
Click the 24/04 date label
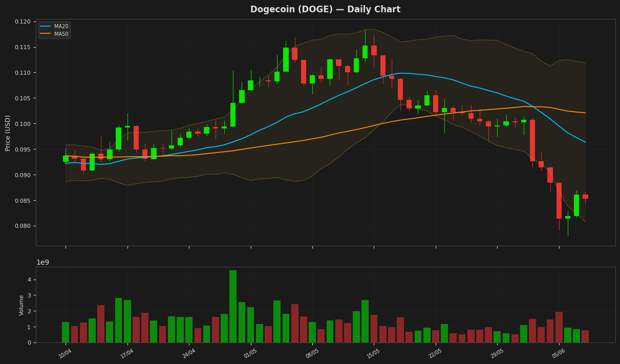[x=189, y=353]
